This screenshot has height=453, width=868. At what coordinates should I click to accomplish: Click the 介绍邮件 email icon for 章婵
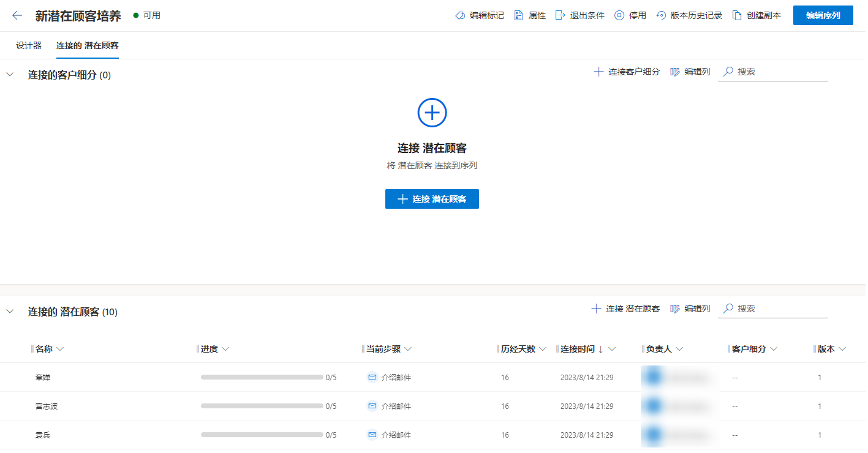(372, 377)
